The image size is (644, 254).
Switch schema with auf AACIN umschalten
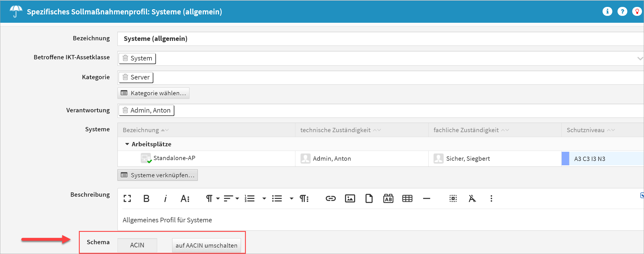tap(206, 245)
